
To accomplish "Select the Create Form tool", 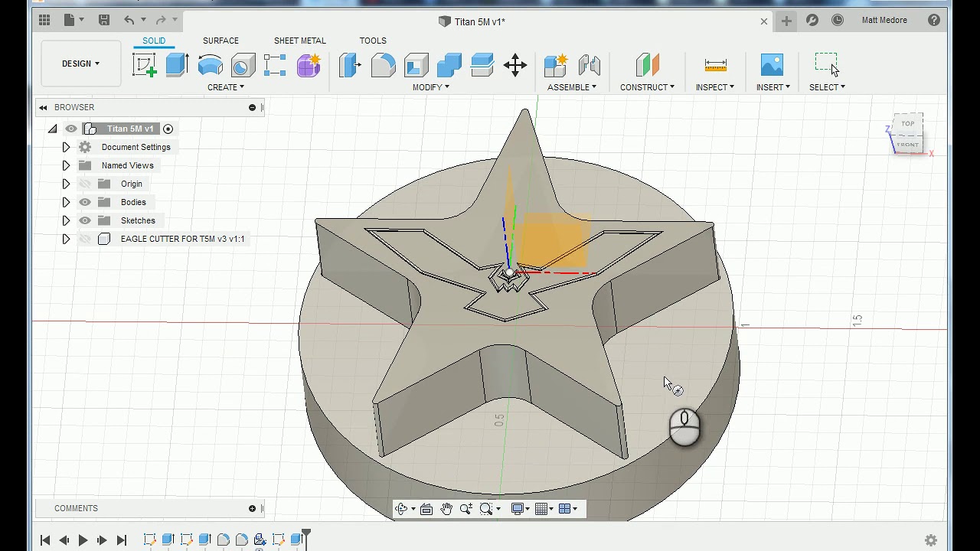I will [x=309, y=65].
